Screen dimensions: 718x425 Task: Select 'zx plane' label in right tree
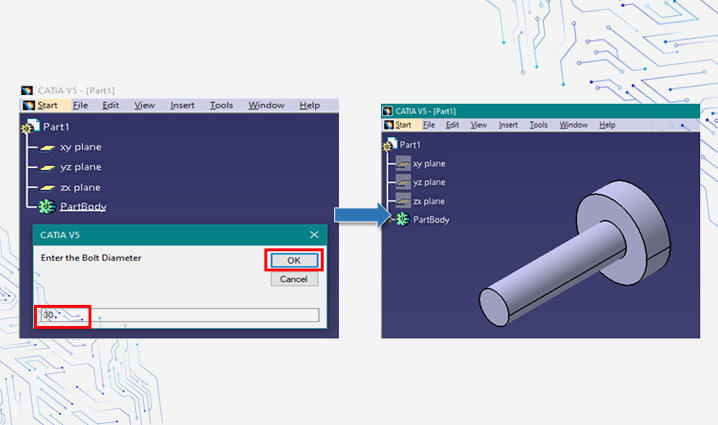(429, 201)
